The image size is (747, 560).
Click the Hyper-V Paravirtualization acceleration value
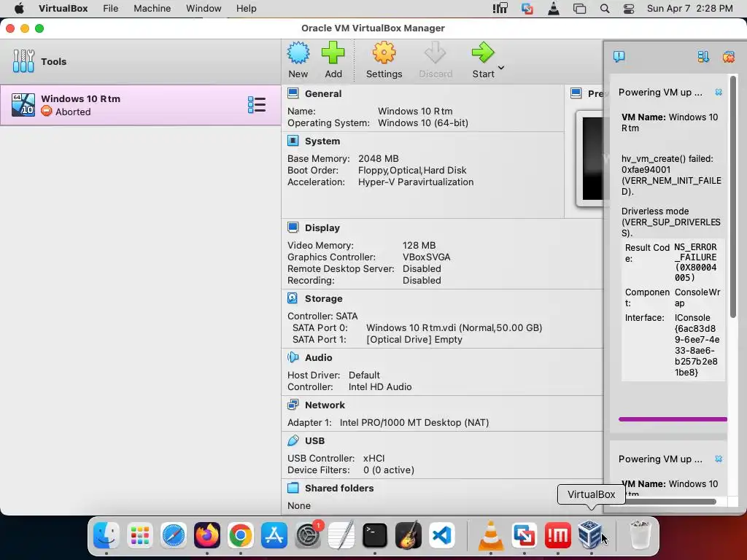click(415, 182)
